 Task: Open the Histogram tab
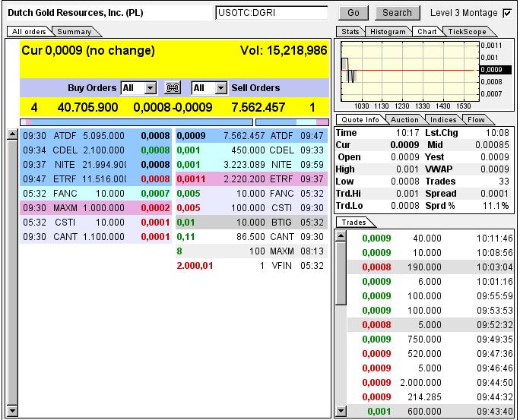coord(388,31)
